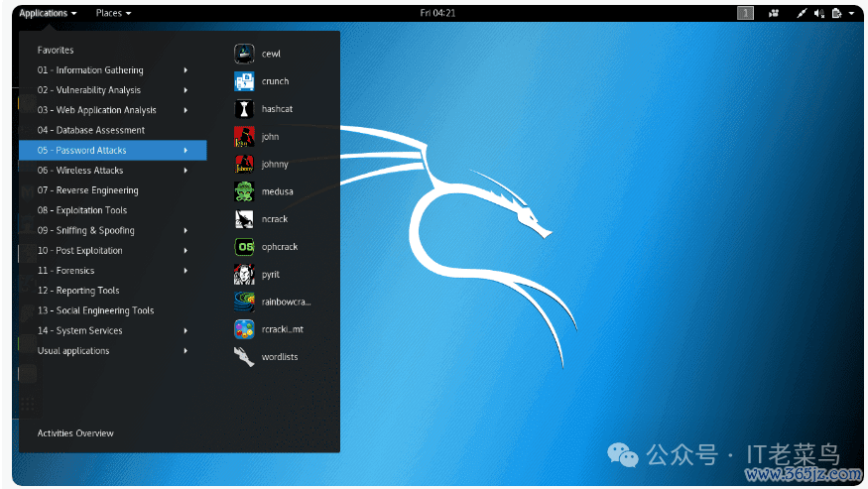
Task: Expand Forensics submenu arrow
Action: click(x=186, y=270)
